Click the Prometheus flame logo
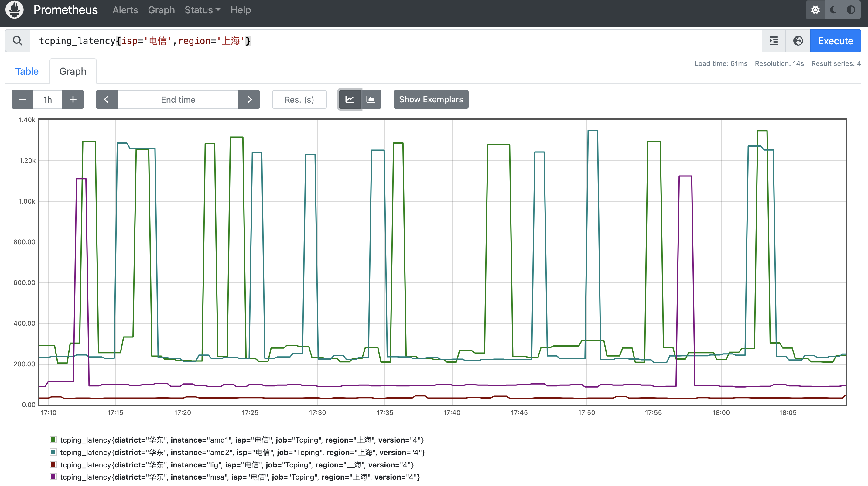This screenshot has height=486, width=868. 15,10
